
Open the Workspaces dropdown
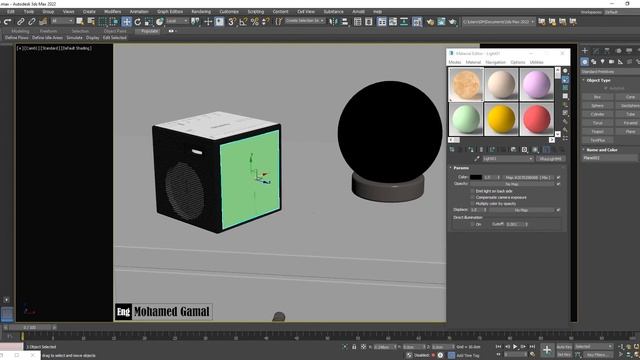click(622, 12)
